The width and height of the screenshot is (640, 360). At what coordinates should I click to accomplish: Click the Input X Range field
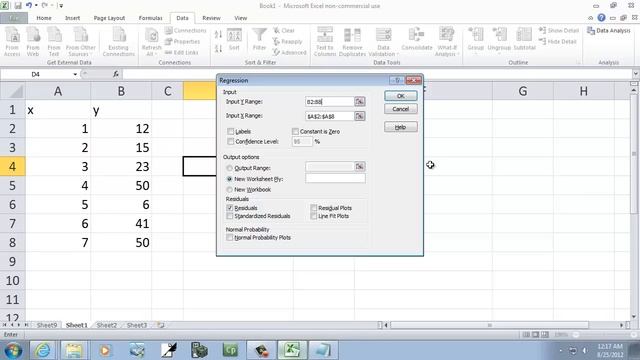[330, 116]
